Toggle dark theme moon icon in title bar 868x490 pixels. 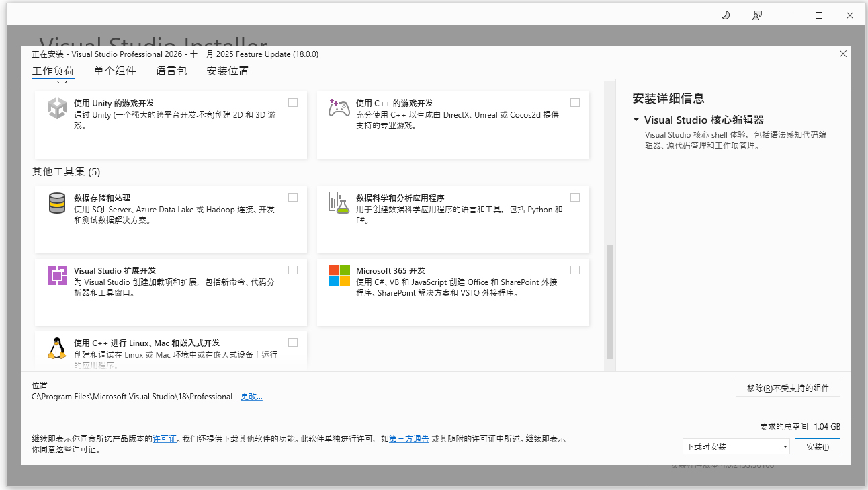726,15
